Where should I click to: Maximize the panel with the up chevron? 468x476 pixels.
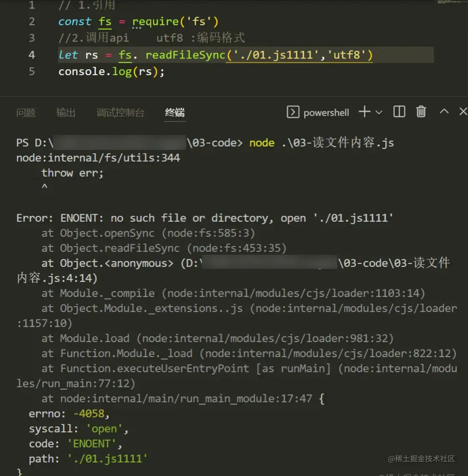pyautogui.click(x=444, y=111)
